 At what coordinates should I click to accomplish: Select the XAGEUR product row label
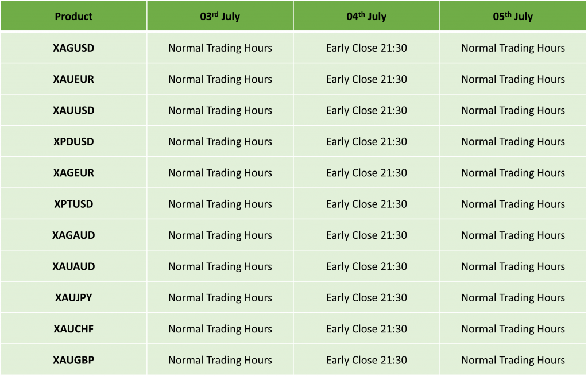pyautogui.click(x=73, y=173)
